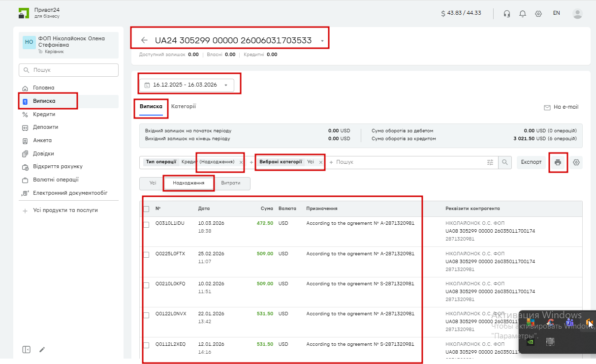Switch operations filter to Витрати

pyautogui.click(x=231, y=183)
